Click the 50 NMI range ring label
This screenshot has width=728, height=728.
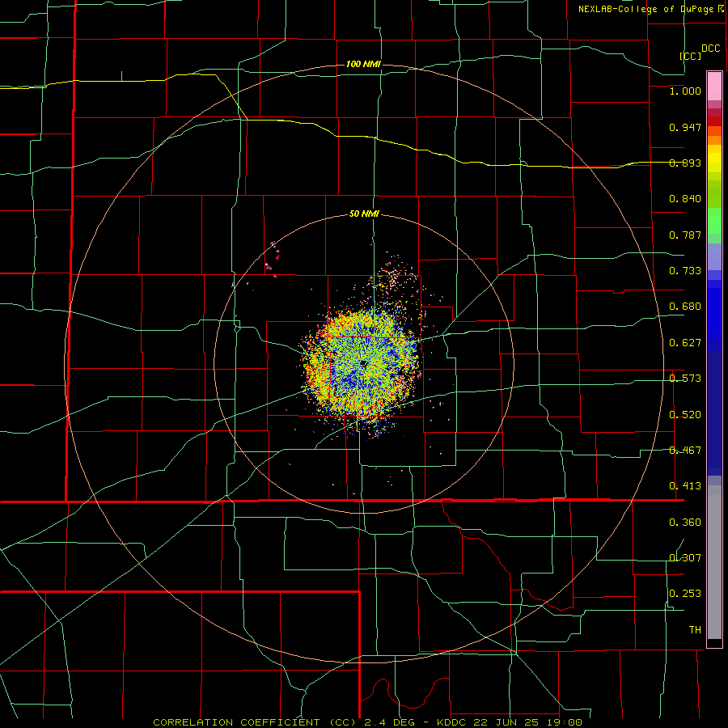click(364, 214)
